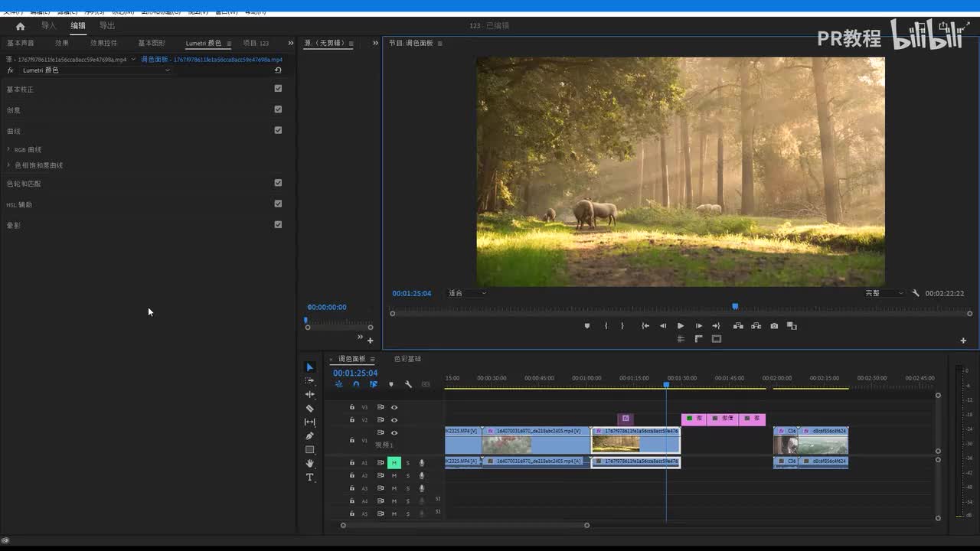
Task: Select the sheep forest clip thumbnail on V1
Action: point(616,445)
